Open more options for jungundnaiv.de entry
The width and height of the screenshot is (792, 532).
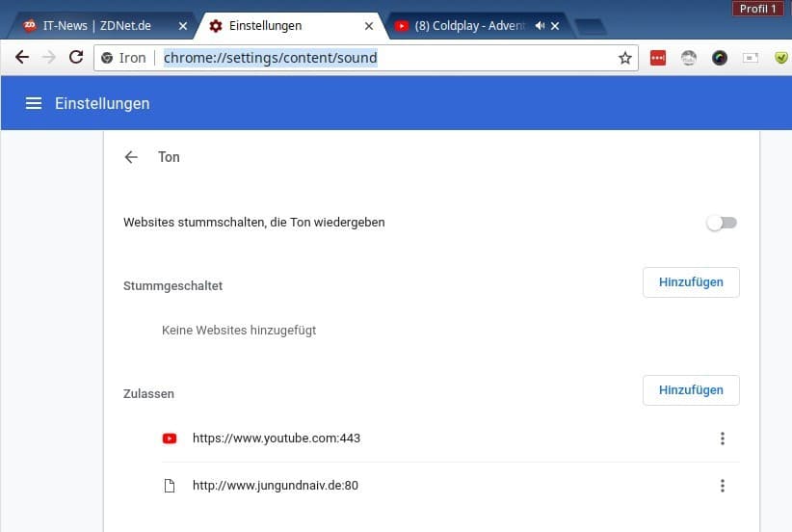point(722,486)
